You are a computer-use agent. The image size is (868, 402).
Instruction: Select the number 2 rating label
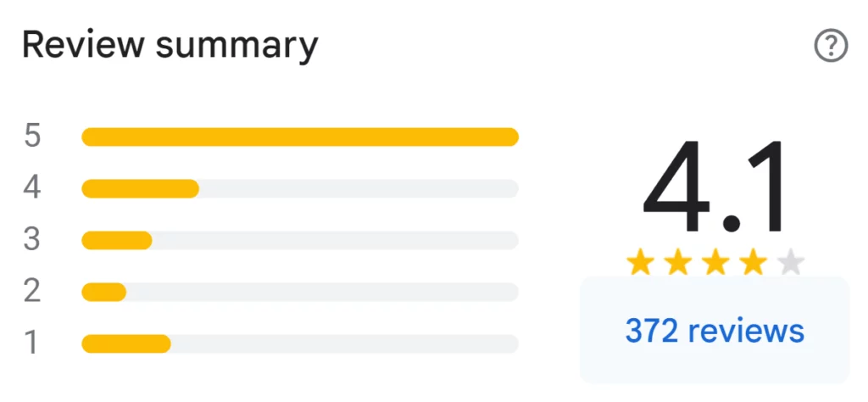[x=32, y=292]
